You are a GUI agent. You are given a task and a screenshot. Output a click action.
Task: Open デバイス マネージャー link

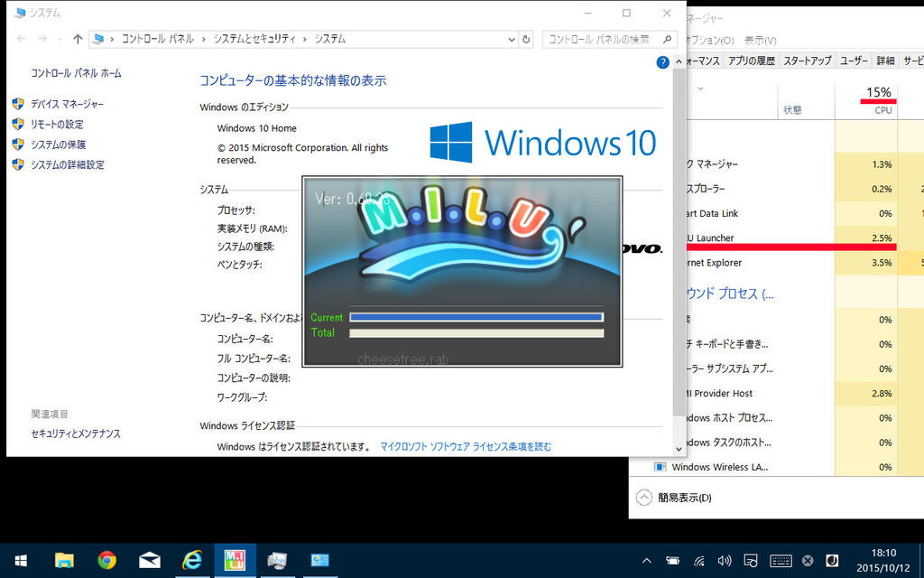click(x=67, y=105)
